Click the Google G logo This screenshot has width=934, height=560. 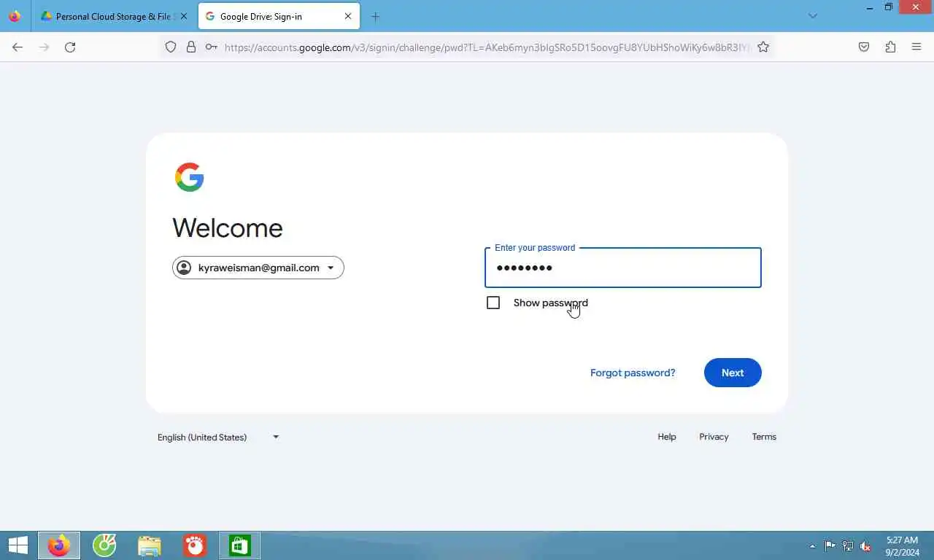189,177
